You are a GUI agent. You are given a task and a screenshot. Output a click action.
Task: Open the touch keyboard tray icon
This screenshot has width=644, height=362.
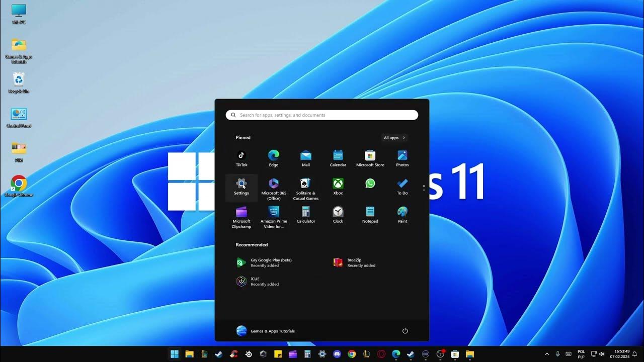coord(569,354)
